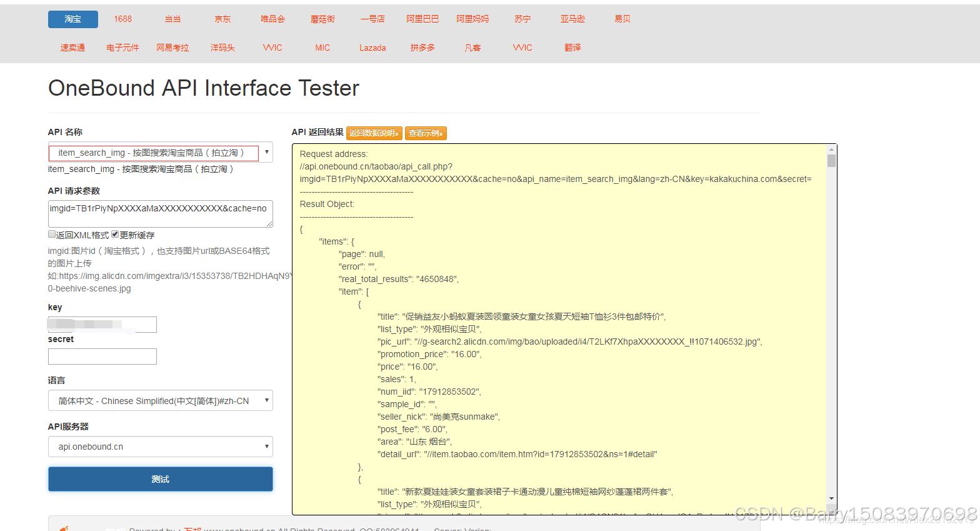Click the blue 测试 button
This screenshot has width=980, height=531.
click(161, 479)
